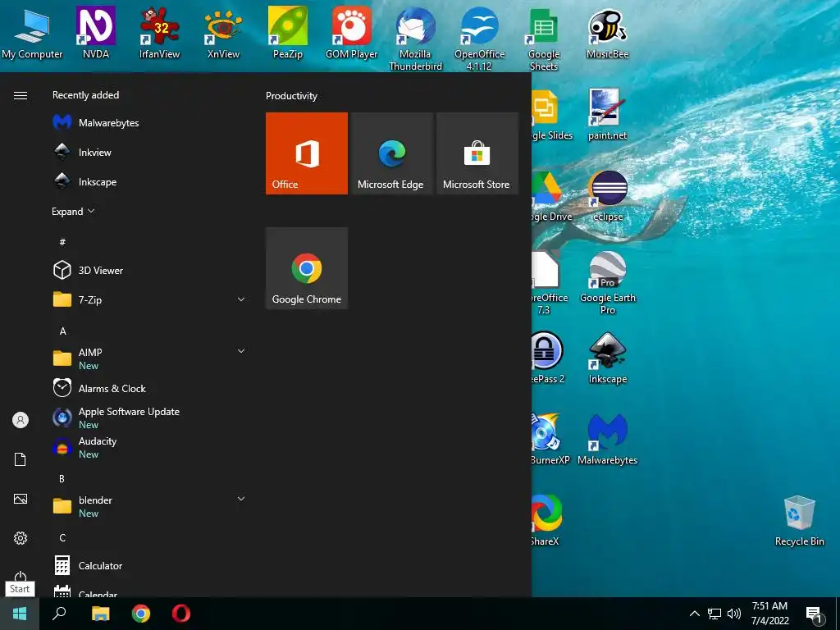
Task: Click the B letter header
Action: click(x=62, y=479)
